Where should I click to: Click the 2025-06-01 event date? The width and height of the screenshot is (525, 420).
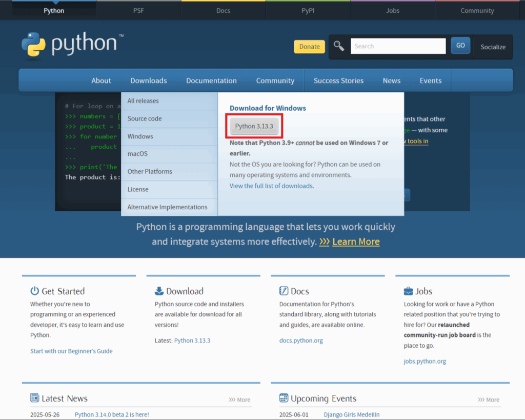click(x=294, y=415)
